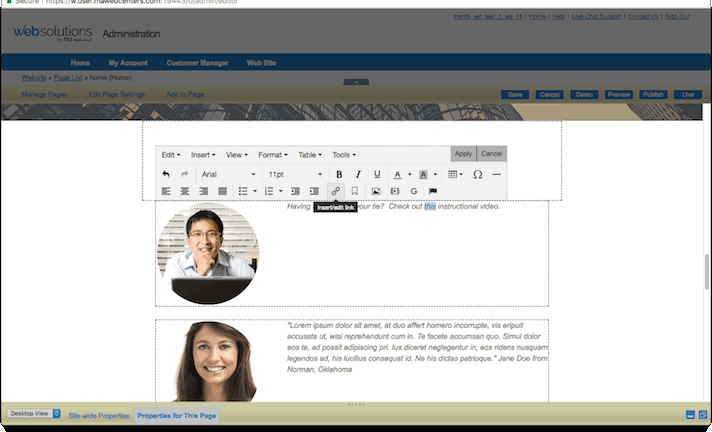The image size is (712, 432).
Task: Toggle the bullet list
Action: pos(243,191)
